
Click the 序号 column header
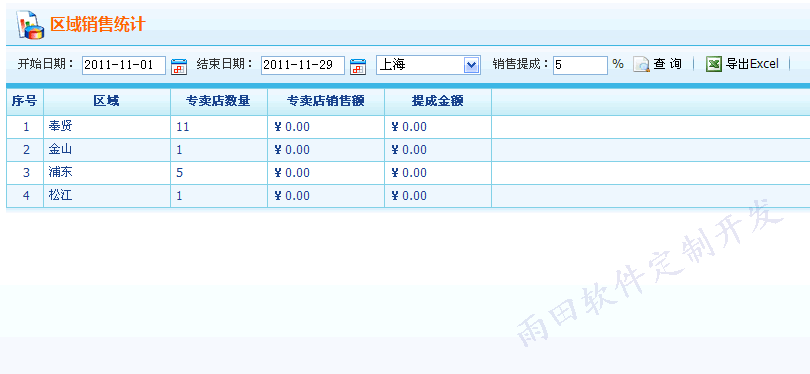pos(25,102)
